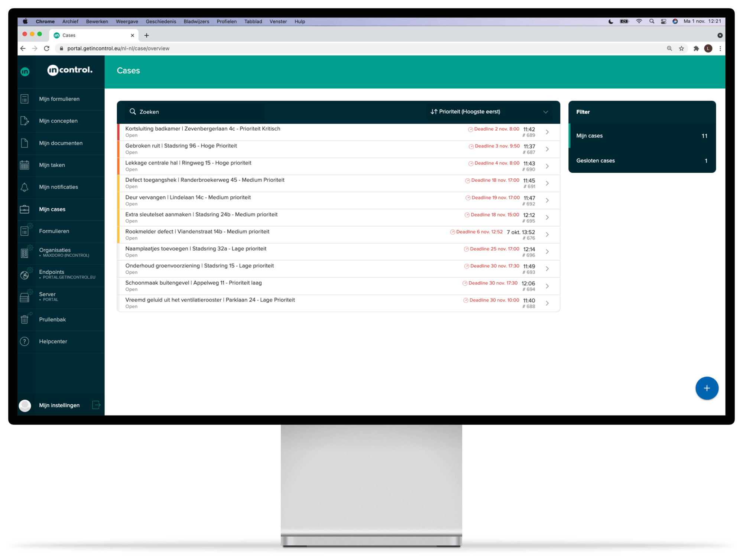Screen dimensions: 743x560
Task: Click Mijn concepten sidebar link
Action: point(59,121)
